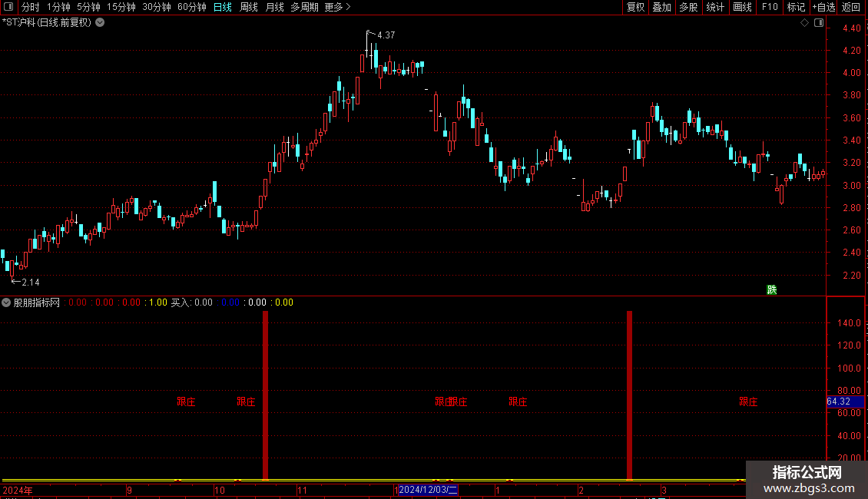
Task: Click the 复权 adjustment button
Action: [x=635, y=7]
